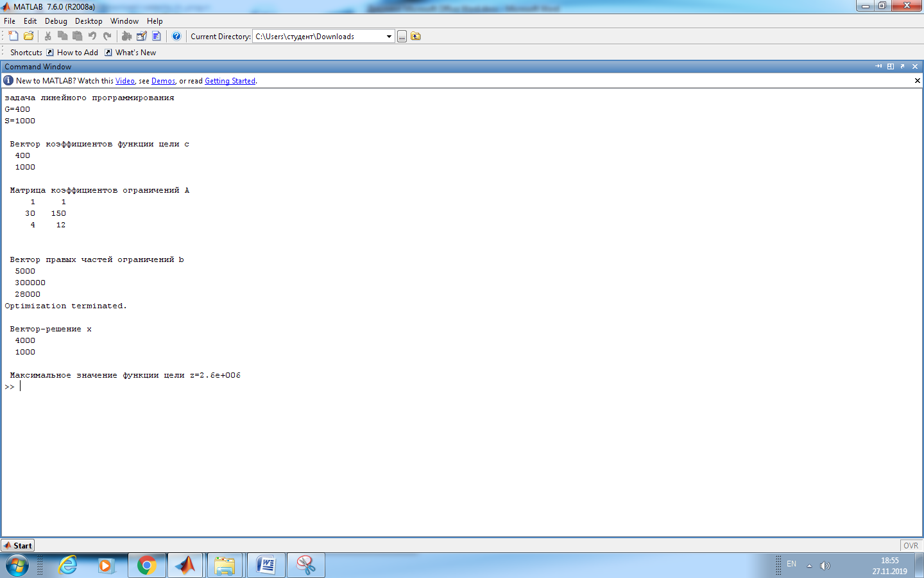Copy selection with the toolbar copy icon
The image size is (924, 578).
pos(62,36)
